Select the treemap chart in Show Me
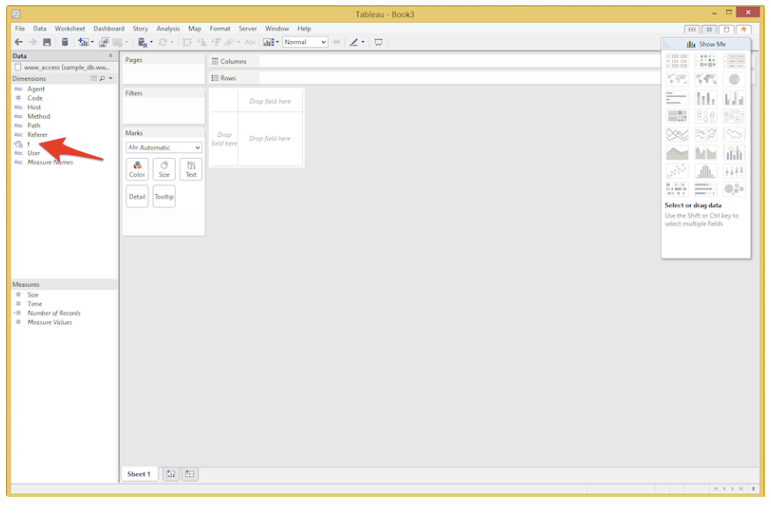 [x=677, y=116]
